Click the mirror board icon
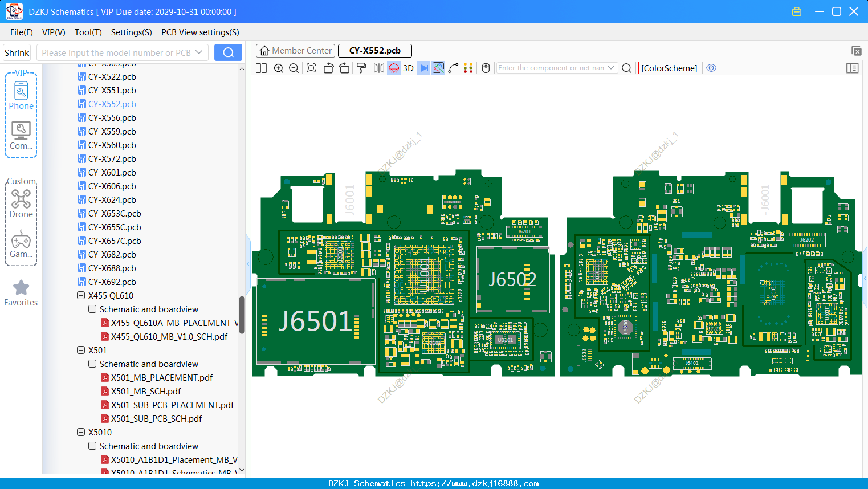Viewport: 868px width, 489px height. (379, 68)
